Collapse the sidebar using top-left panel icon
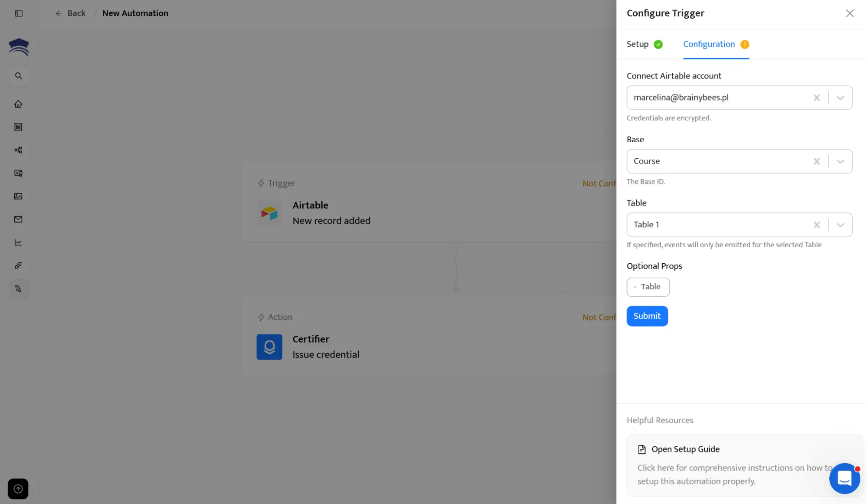This screenshot has height=504, width=867. click(18, 13)
